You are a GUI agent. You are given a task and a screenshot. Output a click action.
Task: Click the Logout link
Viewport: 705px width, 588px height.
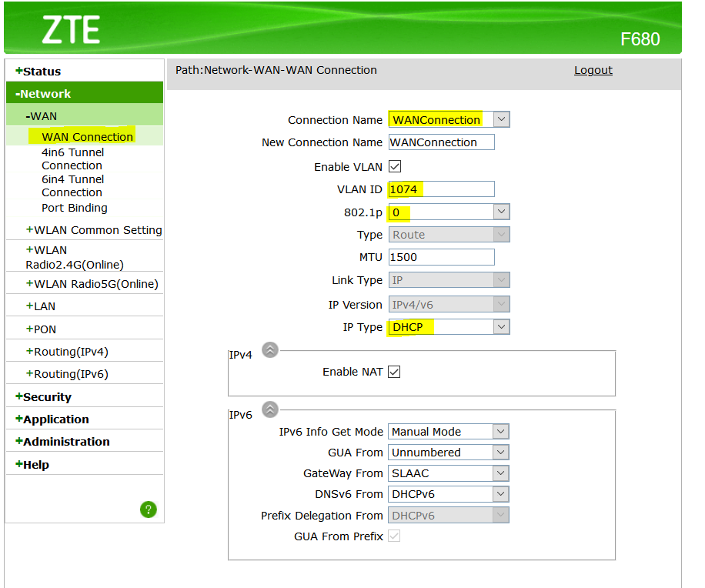tap(593, 70)
